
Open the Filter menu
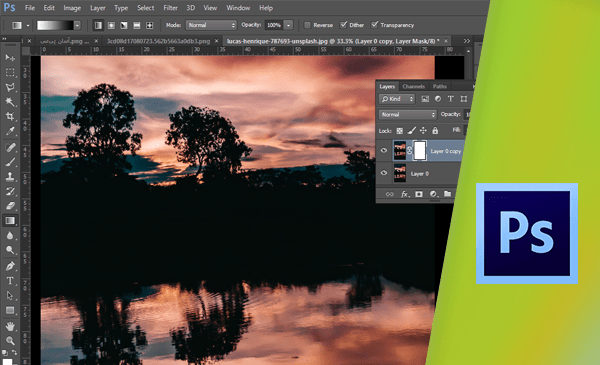tap(170, 8)
